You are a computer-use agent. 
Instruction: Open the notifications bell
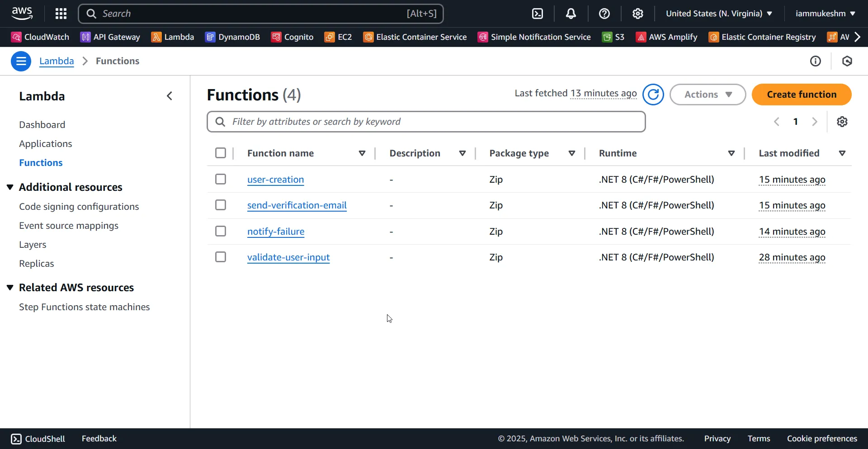click(571, 14)
